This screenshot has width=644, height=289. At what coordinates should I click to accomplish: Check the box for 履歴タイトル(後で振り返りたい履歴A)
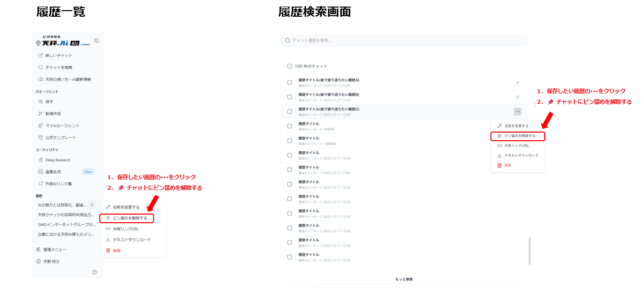(x=290, y=82)
